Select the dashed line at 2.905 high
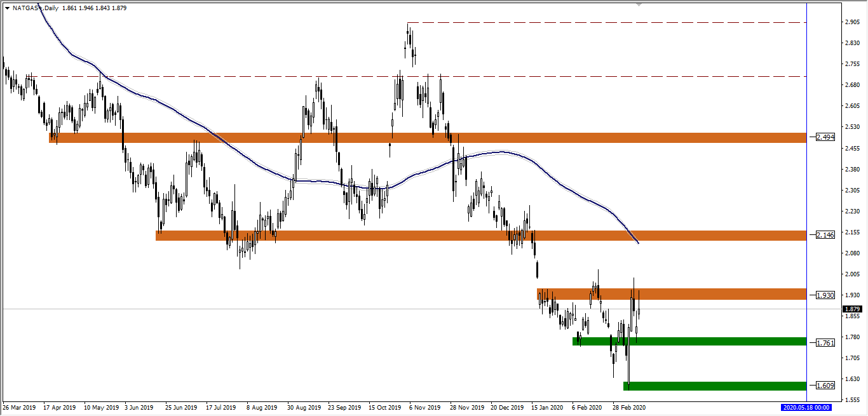This screenshot has height=416, width=868. (x=604, y=23)
